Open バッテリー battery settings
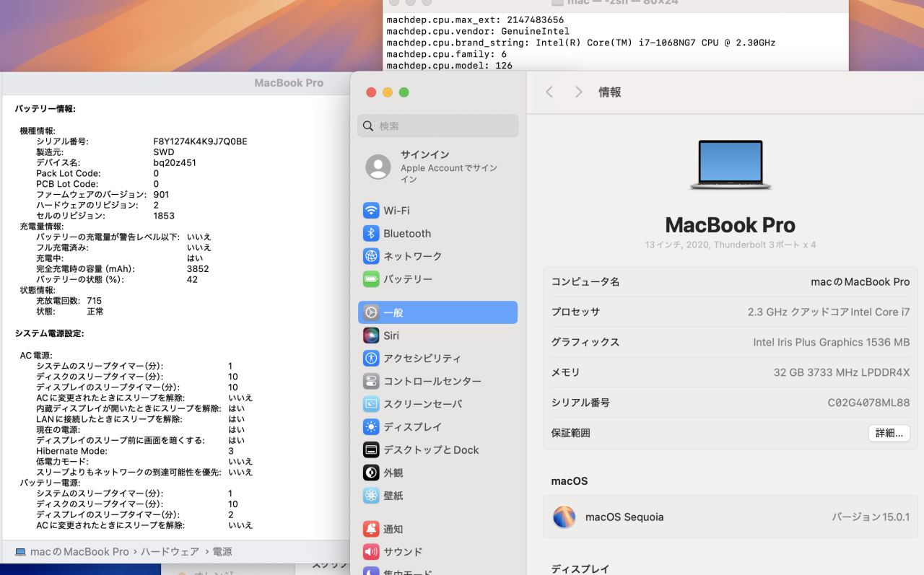Viewport: 924px width, 575px height. click(408, 279)
